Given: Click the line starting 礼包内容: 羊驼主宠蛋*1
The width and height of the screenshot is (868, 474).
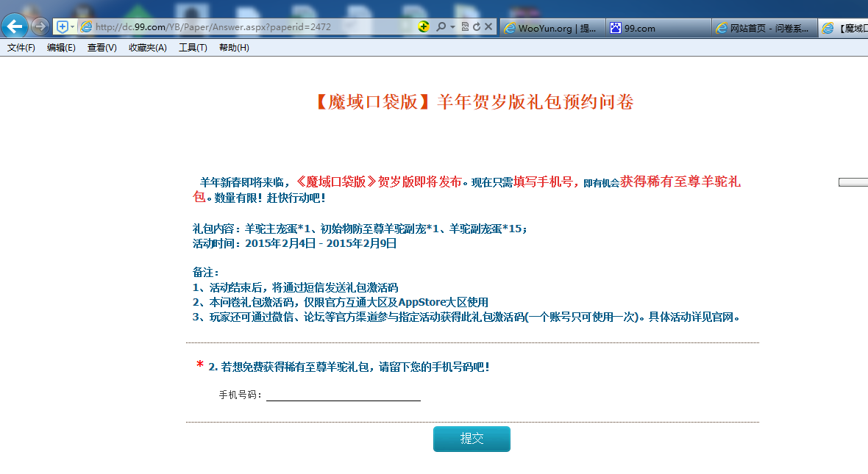Looking at the screenshot, I should pyautogui.click(x=360, y=229).
